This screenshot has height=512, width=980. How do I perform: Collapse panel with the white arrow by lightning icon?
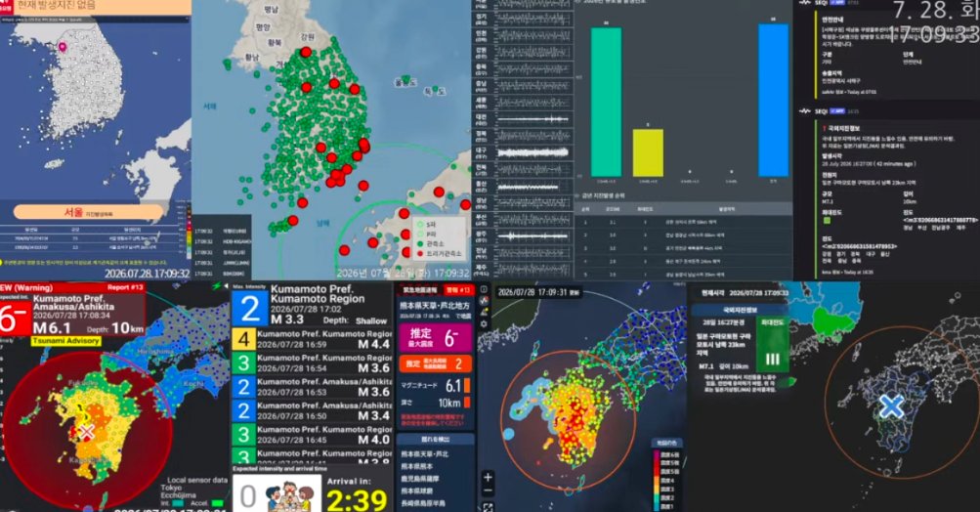coord(226,286)
